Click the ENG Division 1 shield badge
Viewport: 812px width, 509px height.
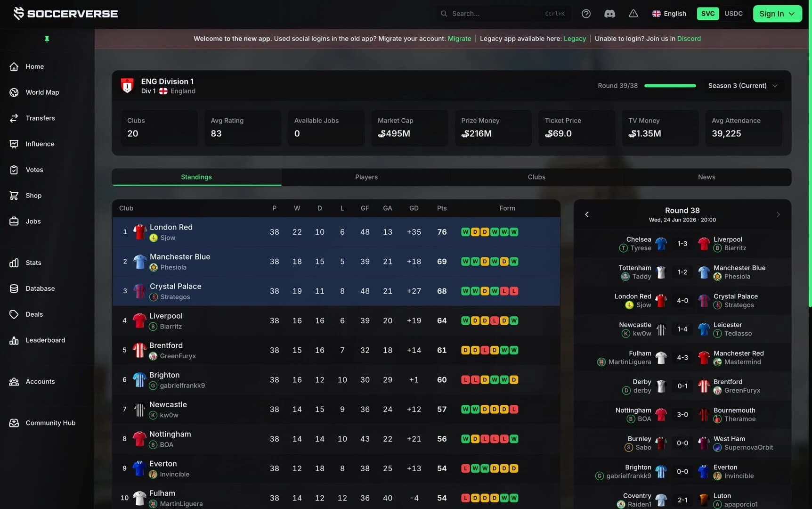(127, 86)
